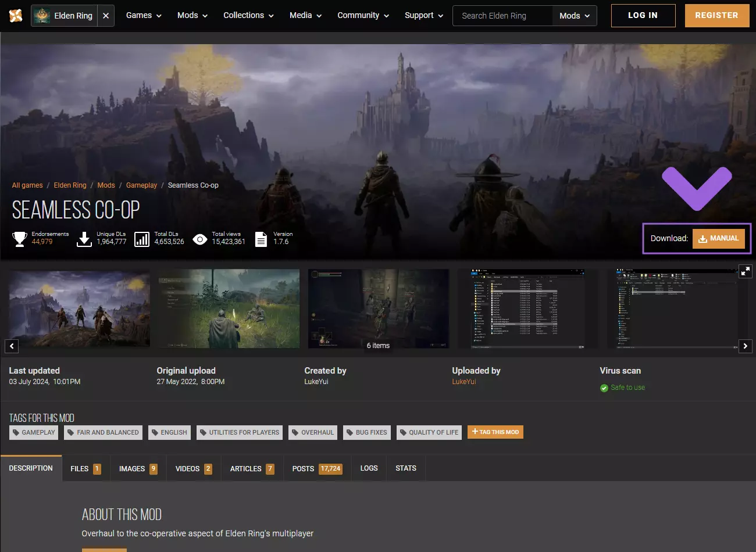Click the Endorsements trophy icon

click(x=20, y=239)
